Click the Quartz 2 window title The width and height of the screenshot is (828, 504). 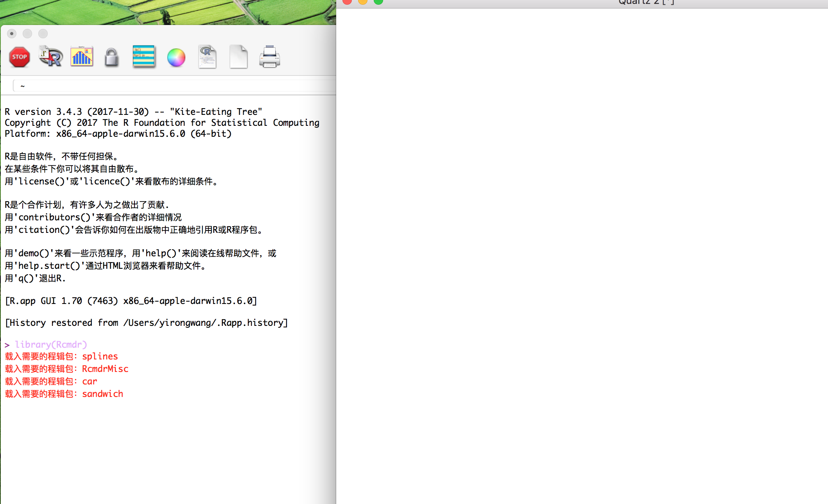pyautogui.click(x=646, y=2)
